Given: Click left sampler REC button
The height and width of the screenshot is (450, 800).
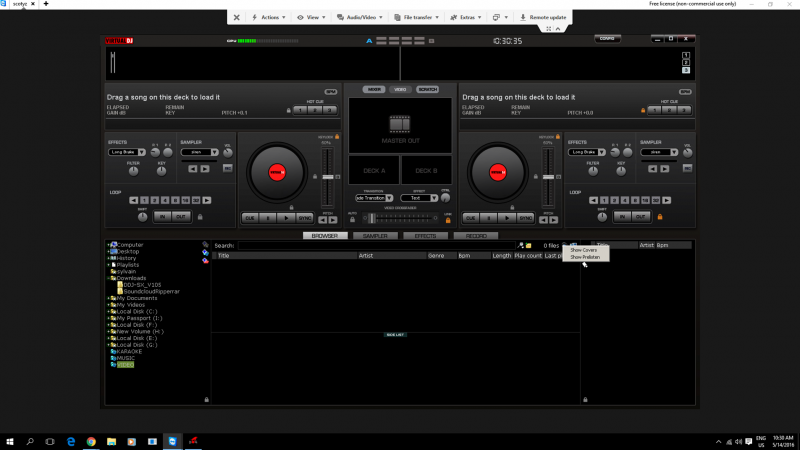Looking at the screenshot, I should pyautogui.click(x=228, y=168).
